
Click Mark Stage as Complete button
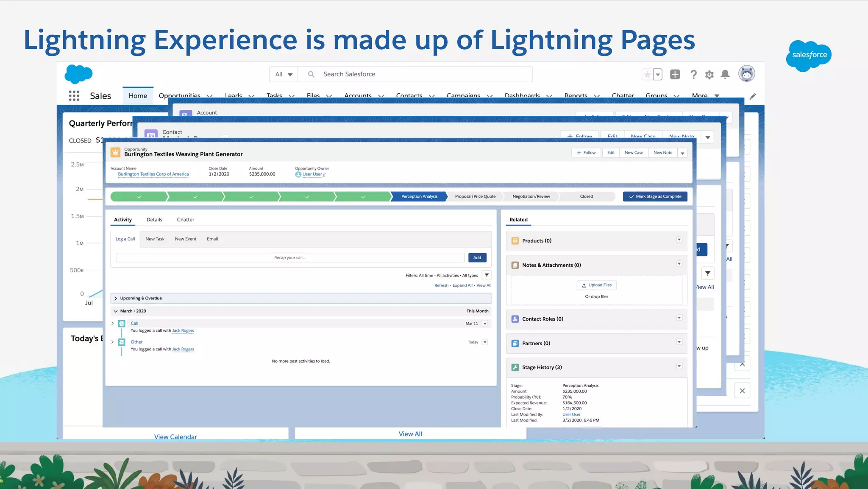point(655,196)
